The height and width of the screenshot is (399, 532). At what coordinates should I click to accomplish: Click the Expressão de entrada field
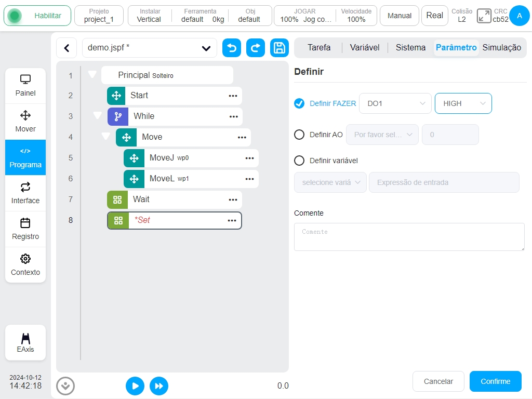tap(444, 182)
